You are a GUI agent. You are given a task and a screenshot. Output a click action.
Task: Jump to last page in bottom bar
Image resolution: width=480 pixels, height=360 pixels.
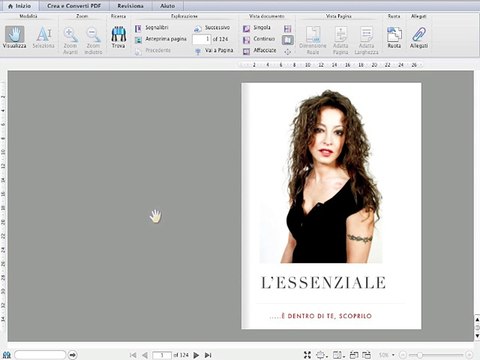pyautogui.click(x=208, y=355)
